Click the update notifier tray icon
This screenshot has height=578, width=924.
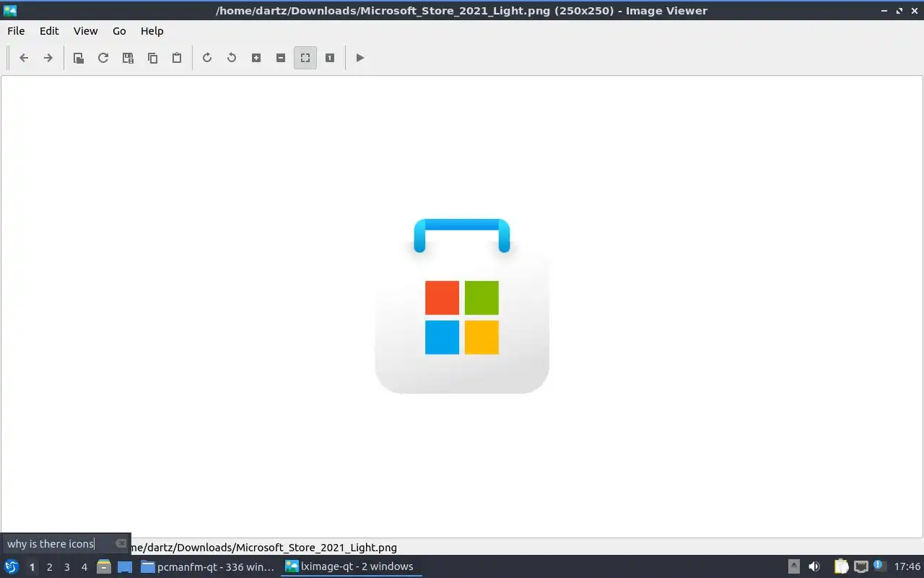(x=879, y=566)
